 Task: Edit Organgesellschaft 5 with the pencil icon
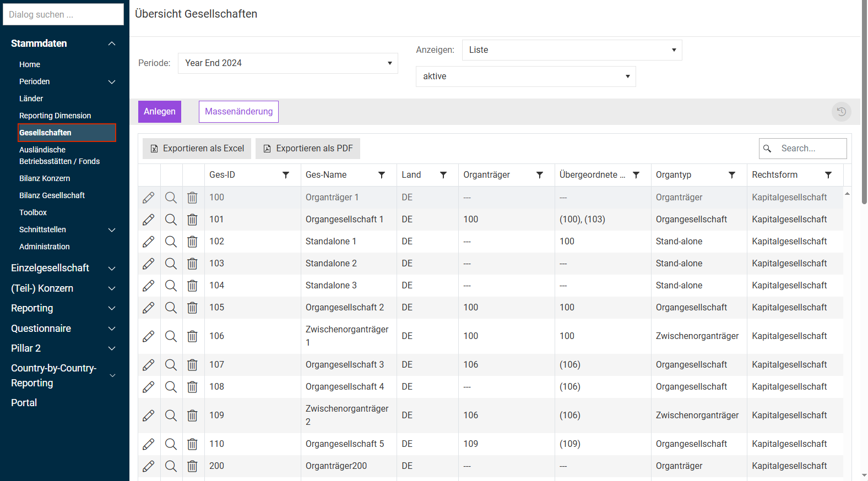point(149,444)
